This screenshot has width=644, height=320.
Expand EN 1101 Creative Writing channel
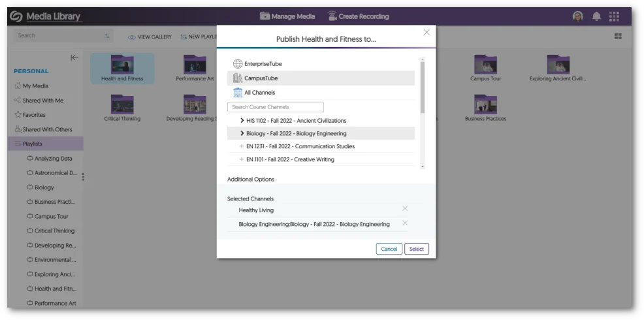tap(242, 159)
